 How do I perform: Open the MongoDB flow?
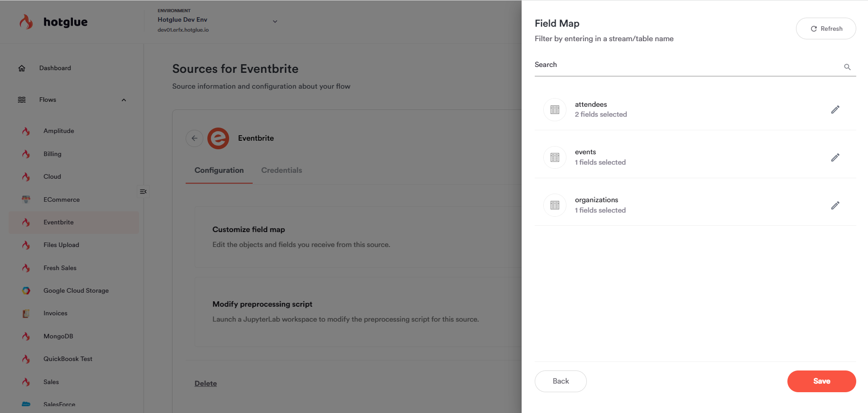(58, 336)
